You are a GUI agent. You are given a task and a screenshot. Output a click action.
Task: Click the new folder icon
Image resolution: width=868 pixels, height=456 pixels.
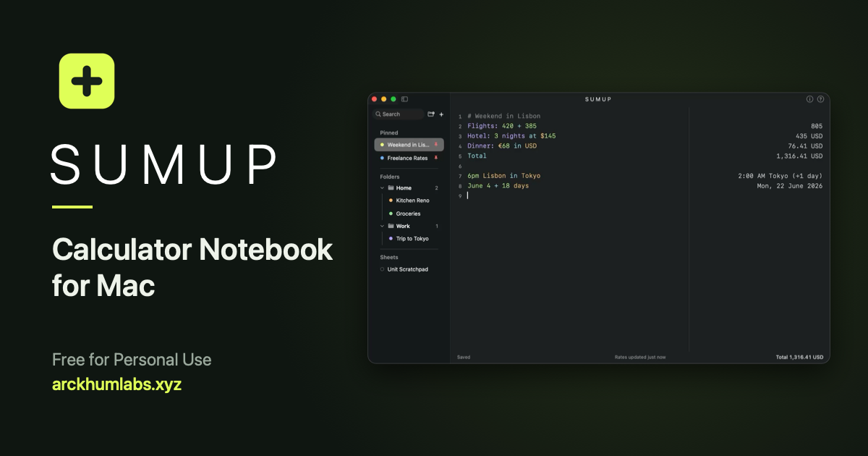click(431, 114)
